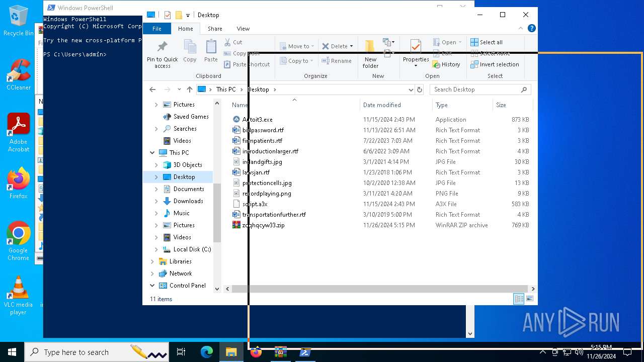
Task: Click Paste shortcut in Clipboard group
Action: pyautogui.click(x=247, y=64)
